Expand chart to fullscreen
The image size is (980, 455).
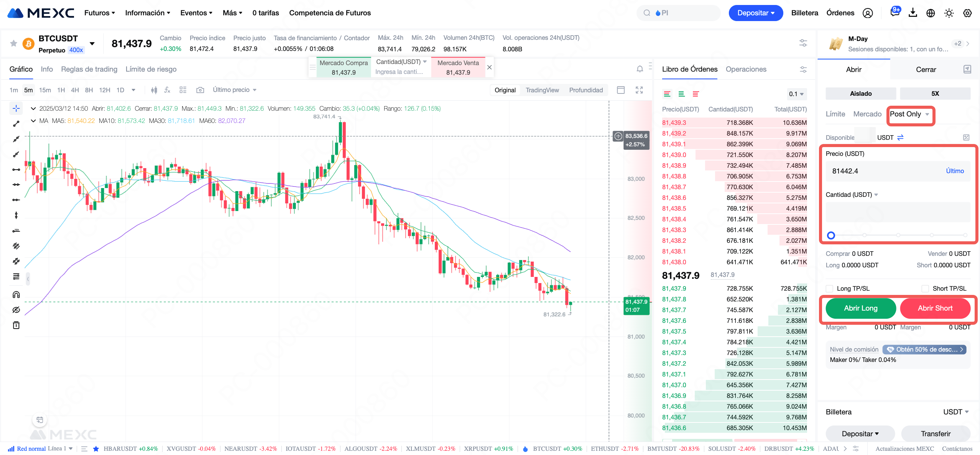pos(639,90)
